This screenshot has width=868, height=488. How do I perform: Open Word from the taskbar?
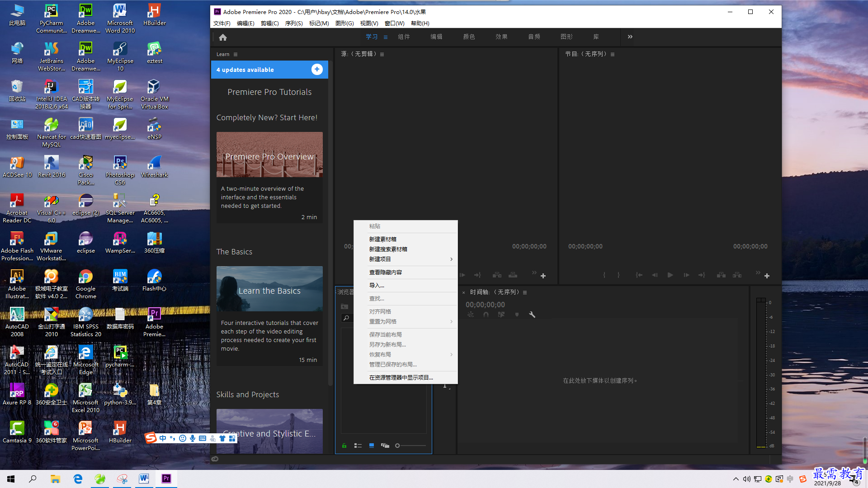144,479
